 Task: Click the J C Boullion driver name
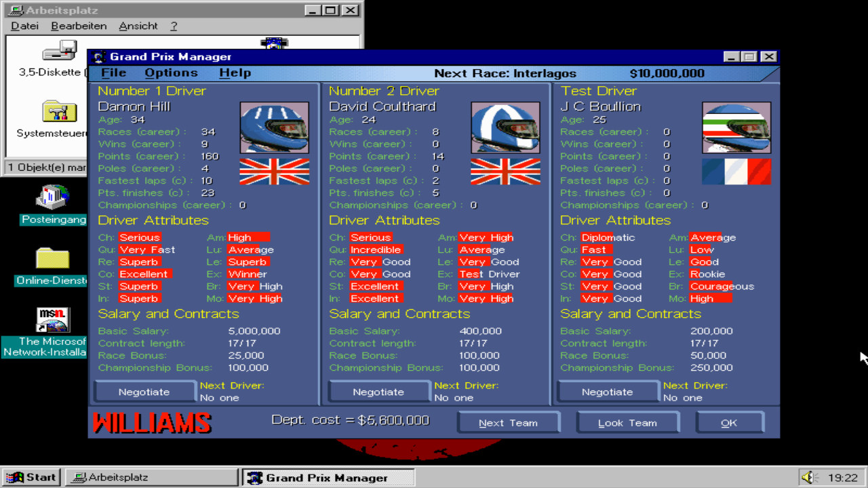click(600, 106)
